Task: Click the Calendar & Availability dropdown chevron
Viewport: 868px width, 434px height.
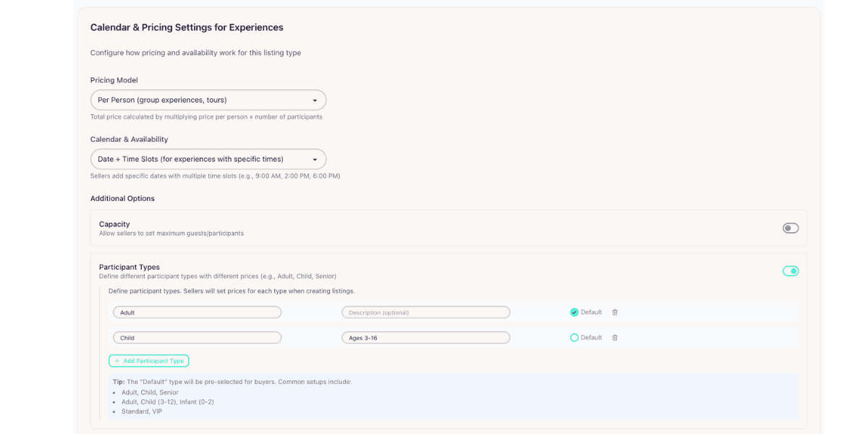Action: coord(315,158)
